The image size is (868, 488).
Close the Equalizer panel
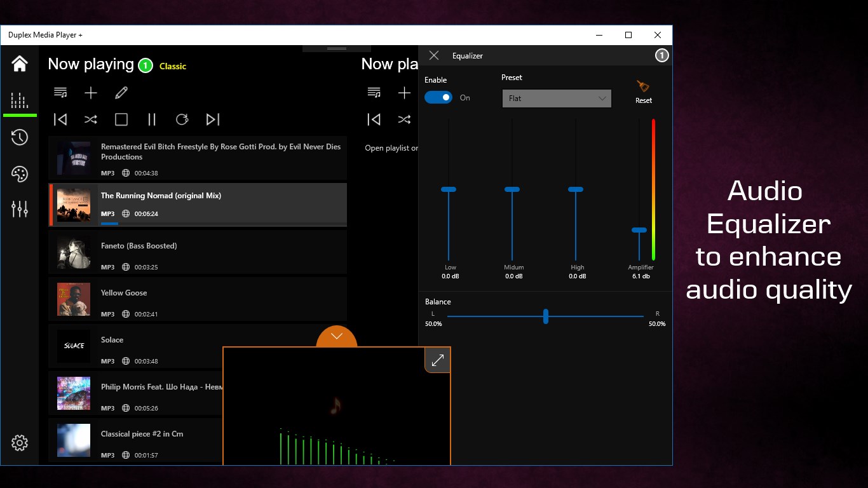tap(434, 55)
